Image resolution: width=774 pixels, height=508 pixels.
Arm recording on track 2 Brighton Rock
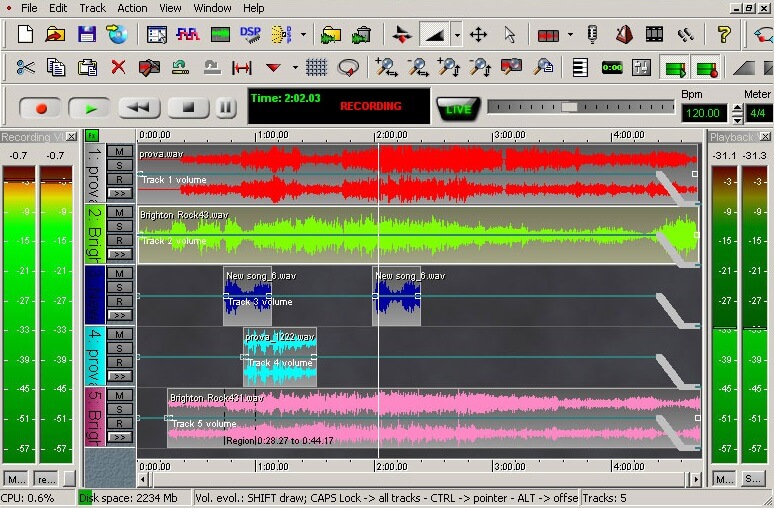click(x=119, y=240)
